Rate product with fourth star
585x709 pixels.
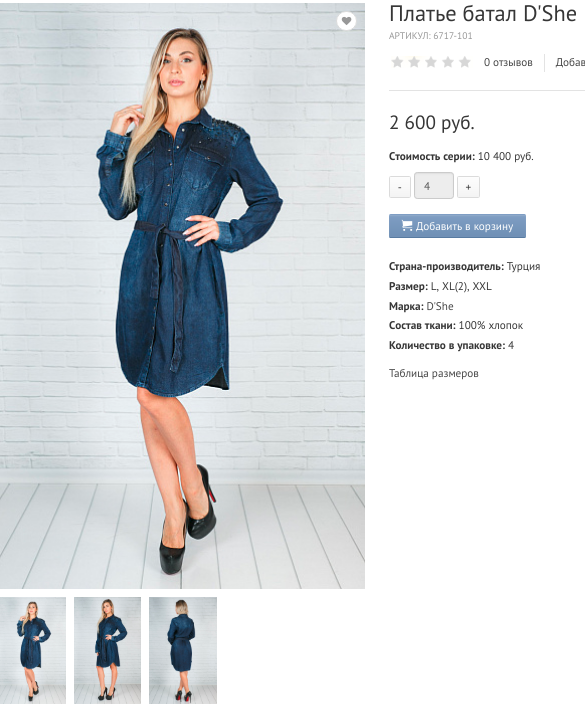tap(448, 62)
